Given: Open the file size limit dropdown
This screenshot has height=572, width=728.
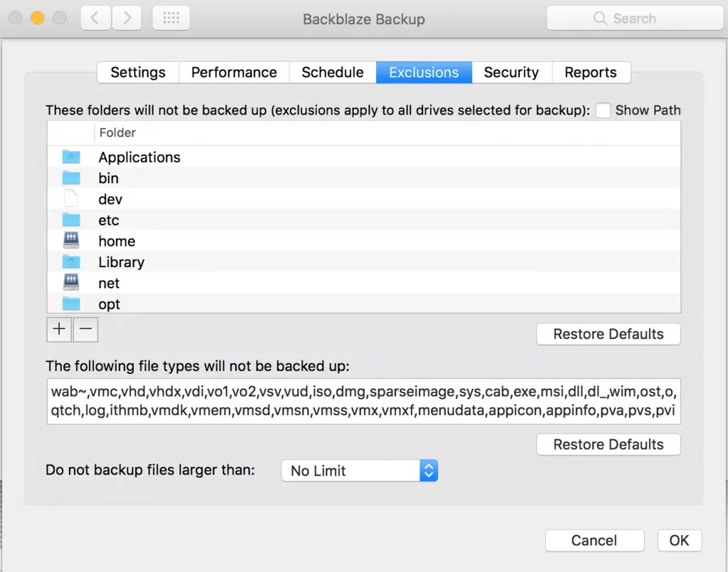Looking at the screenshot, I should coord(359,470).
